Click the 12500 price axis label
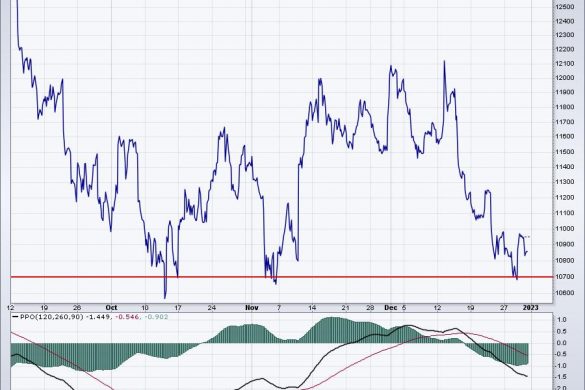Image resolution: width=585 pixels, height=390 pixels. click(565, 7)
